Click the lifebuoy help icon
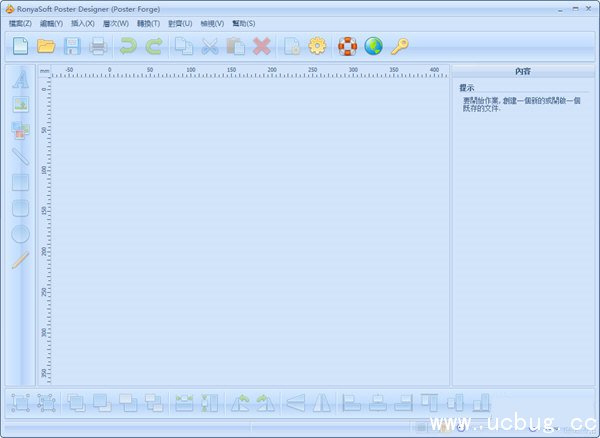 pyautogui.click(x=347, y=45)
